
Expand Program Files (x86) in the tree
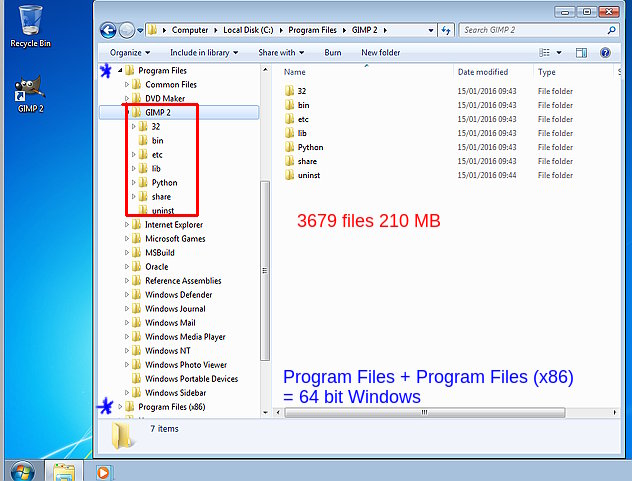(x=120, y=407)
